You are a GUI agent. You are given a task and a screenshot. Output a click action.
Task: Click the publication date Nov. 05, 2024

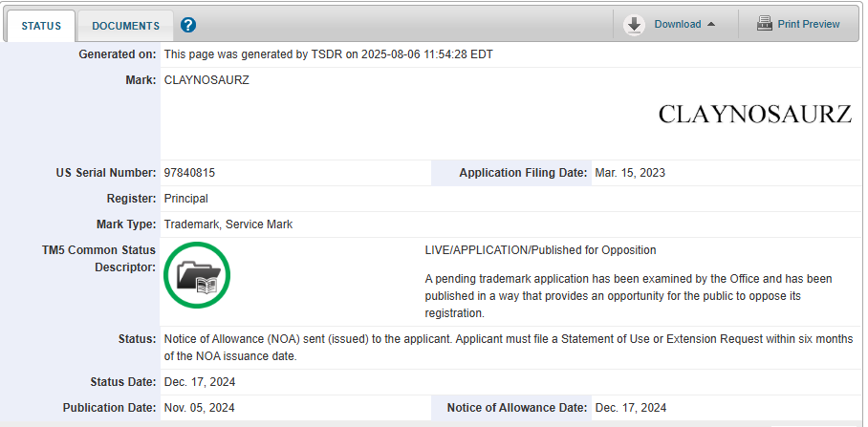coord(199,408)
